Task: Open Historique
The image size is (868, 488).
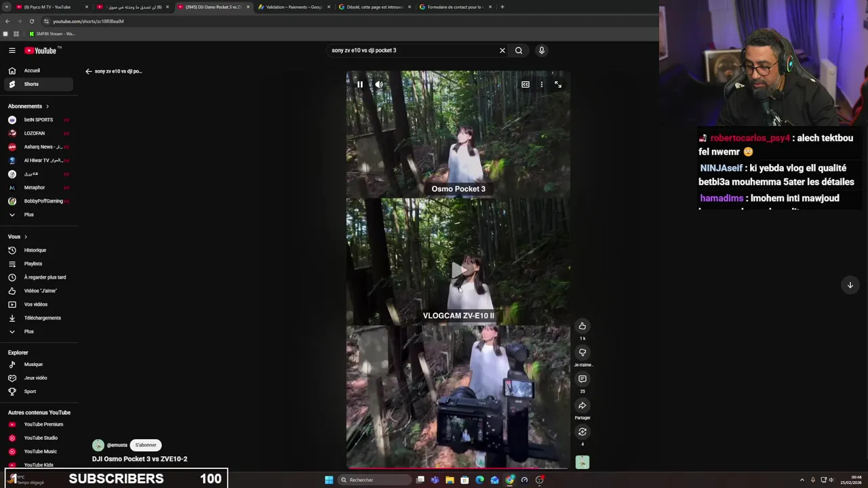Action: point(35,250)
